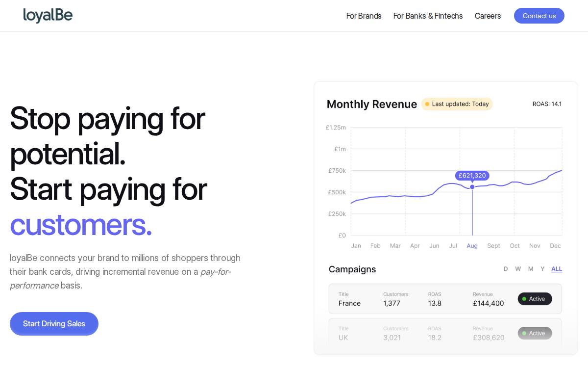Click the pay-for-performance italic text
This screenshot has width=588, height=368.
click(120, 279)
